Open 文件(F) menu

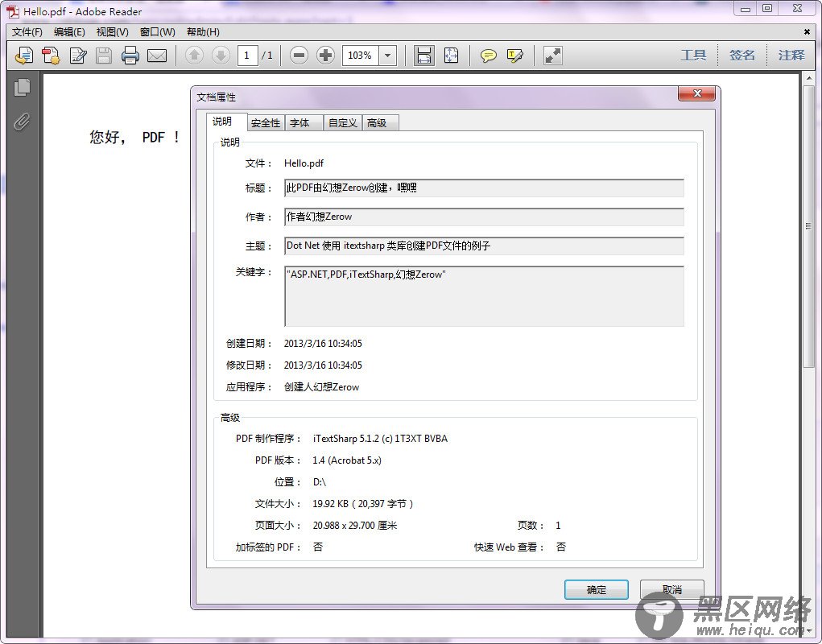point(27,32)
